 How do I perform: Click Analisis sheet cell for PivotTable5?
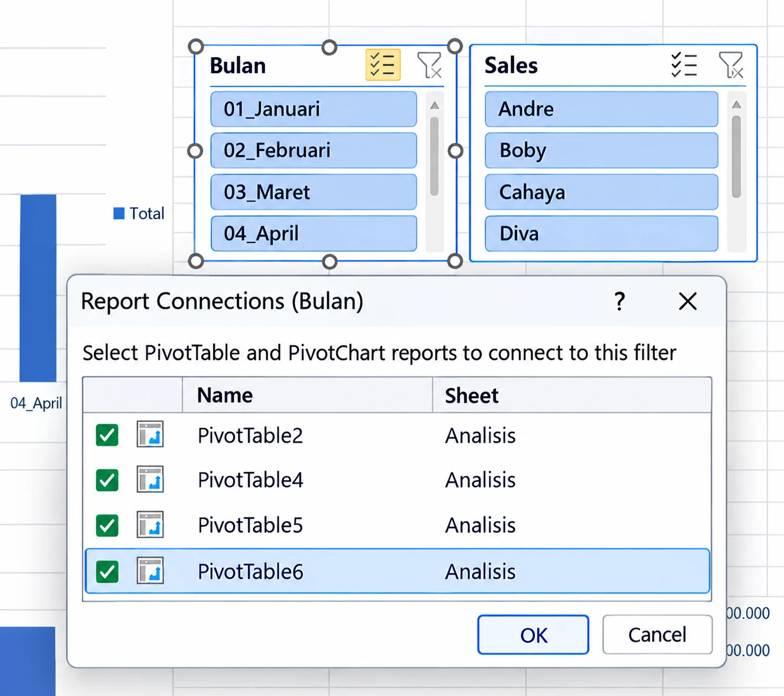point(480,525)
